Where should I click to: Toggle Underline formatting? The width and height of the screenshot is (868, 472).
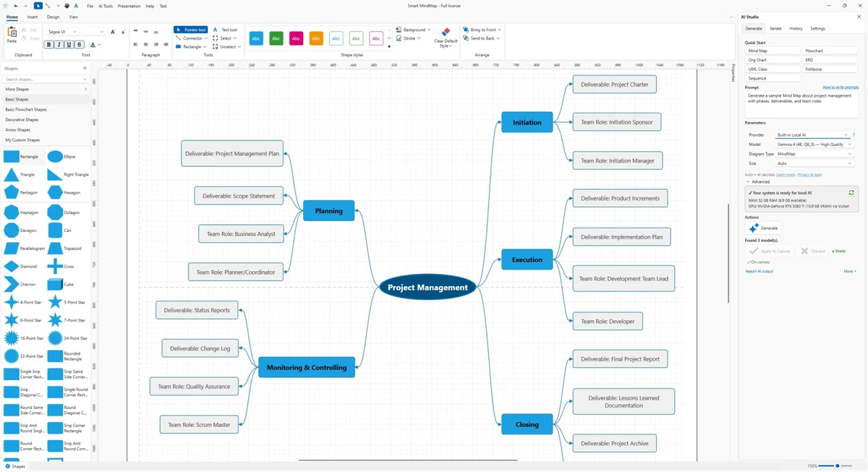(69, 45)
